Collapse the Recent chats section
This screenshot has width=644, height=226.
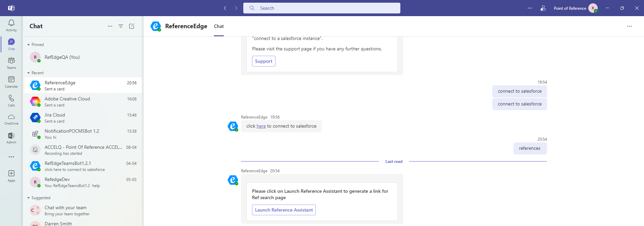(x=29, y=73)
